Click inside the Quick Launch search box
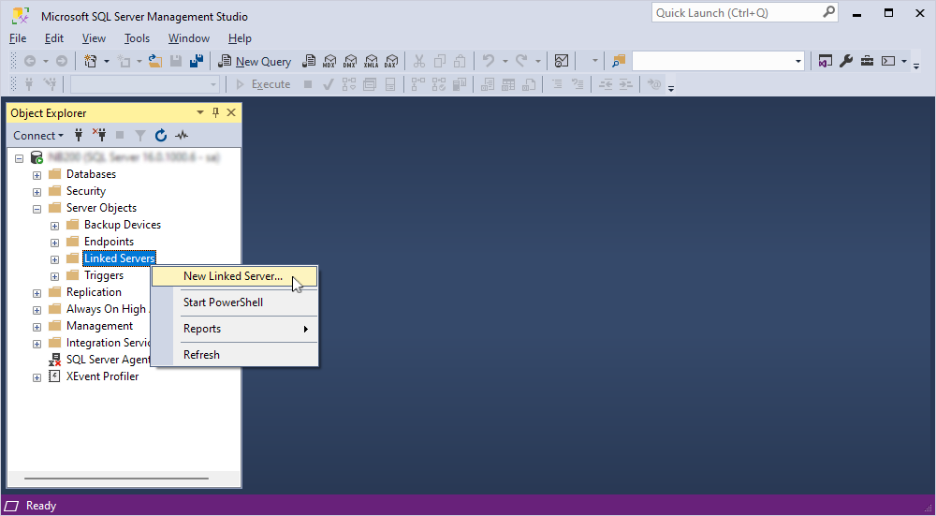 (735, 13)
